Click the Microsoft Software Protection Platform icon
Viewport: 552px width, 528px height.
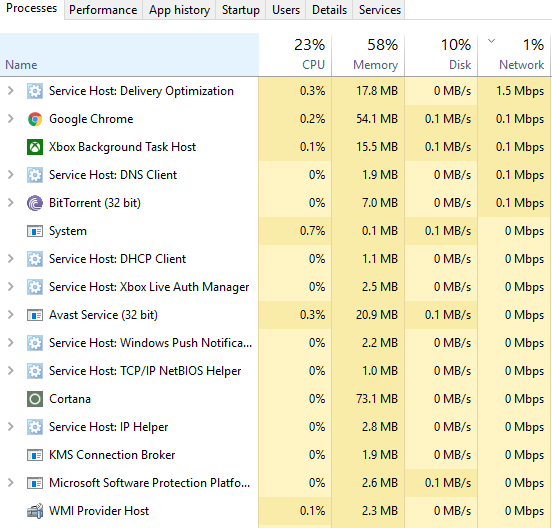(35, 483)
